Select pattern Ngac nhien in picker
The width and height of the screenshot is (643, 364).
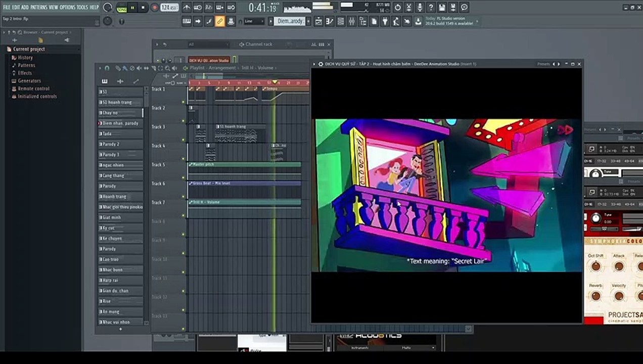click(120, 165)
